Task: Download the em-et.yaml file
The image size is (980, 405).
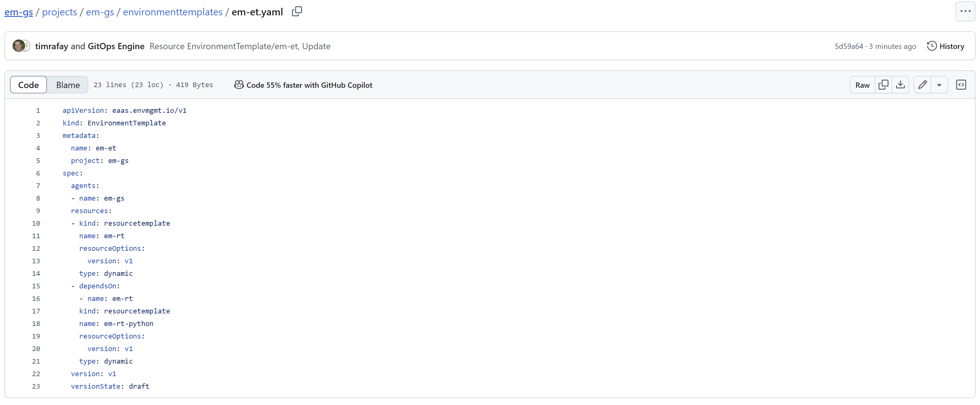Action: [900, 85]
